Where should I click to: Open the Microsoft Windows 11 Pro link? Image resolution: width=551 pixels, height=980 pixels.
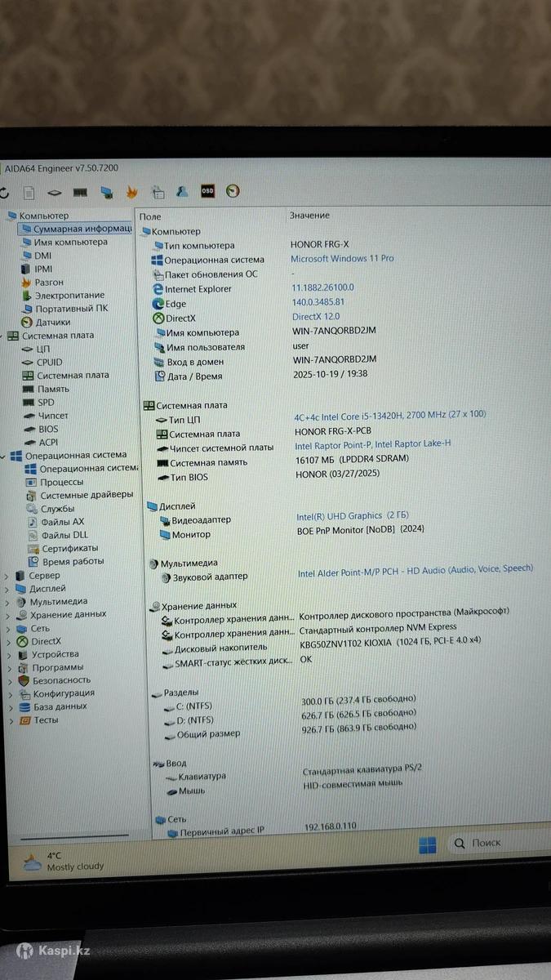pos(342,258)
